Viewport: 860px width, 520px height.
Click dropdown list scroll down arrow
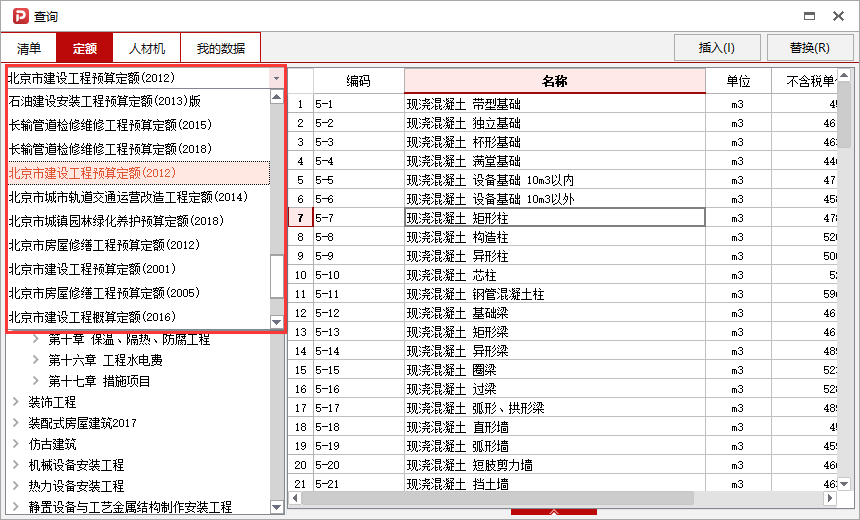(277, 322)
